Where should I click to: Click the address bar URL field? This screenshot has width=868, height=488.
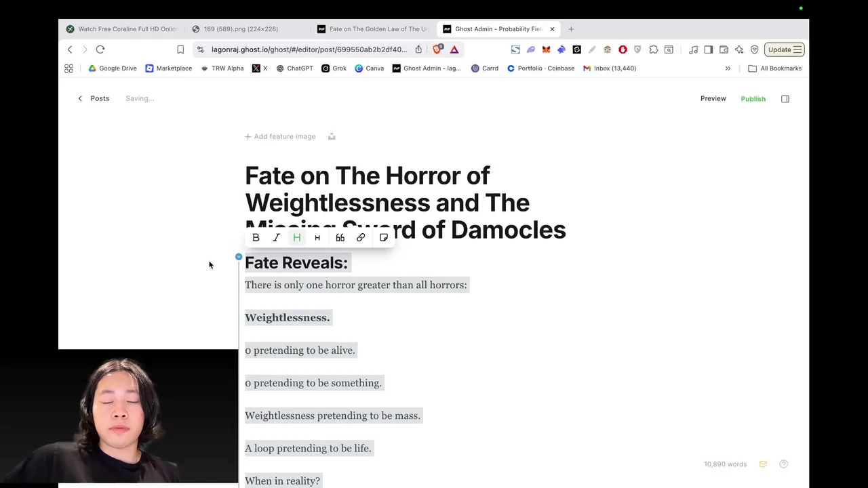point(309,49)
